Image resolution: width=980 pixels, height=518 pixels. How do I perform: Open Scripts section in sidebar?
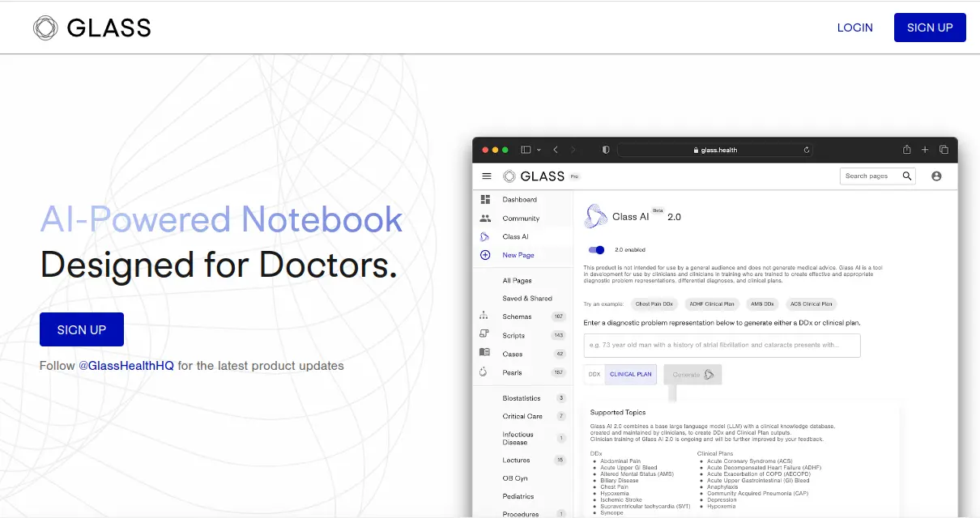pyautogui.click(x=513, y=335)
